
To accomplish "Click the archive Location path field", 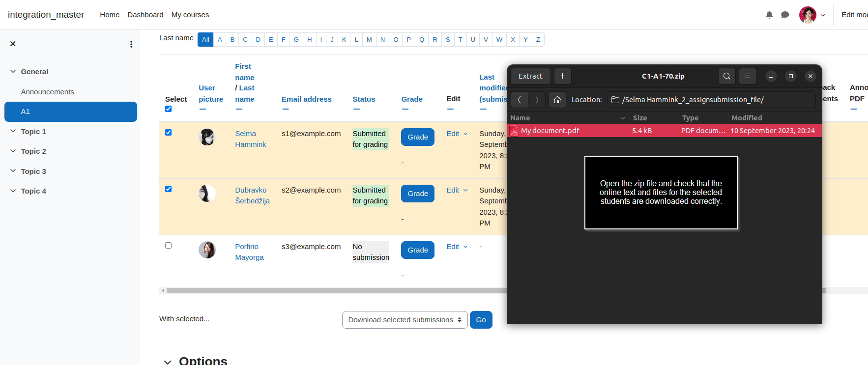I will click(x=711, y=100).
